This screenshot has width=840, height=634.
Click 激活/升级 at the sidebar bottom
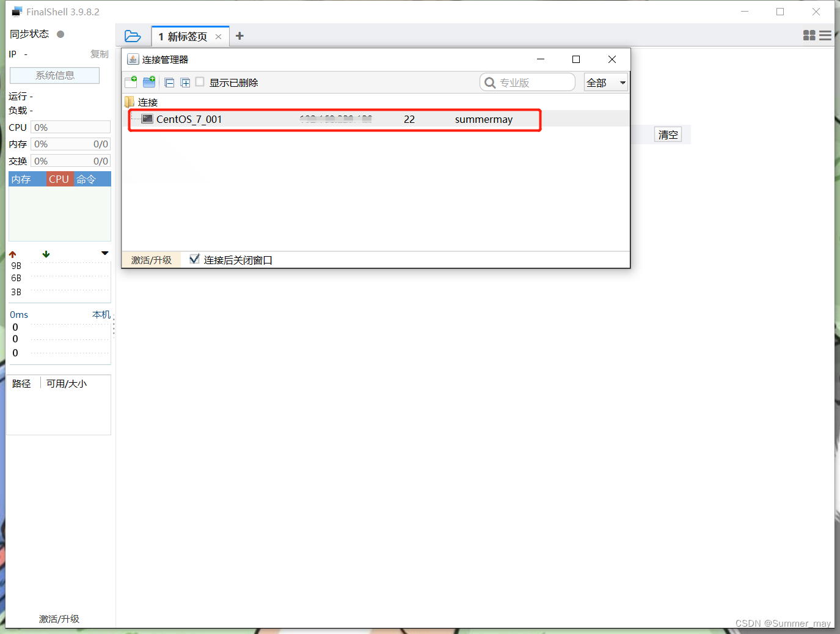[59, 619]
